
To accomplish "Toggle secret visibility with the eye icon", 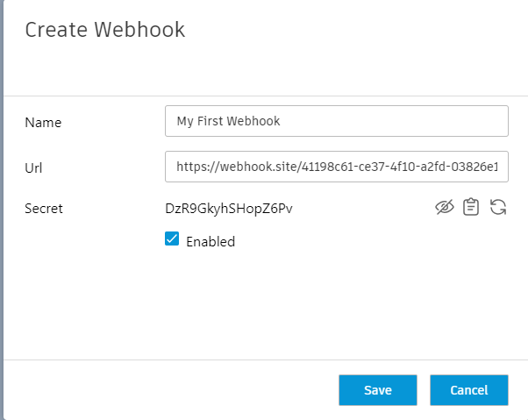I will point(446,208).
